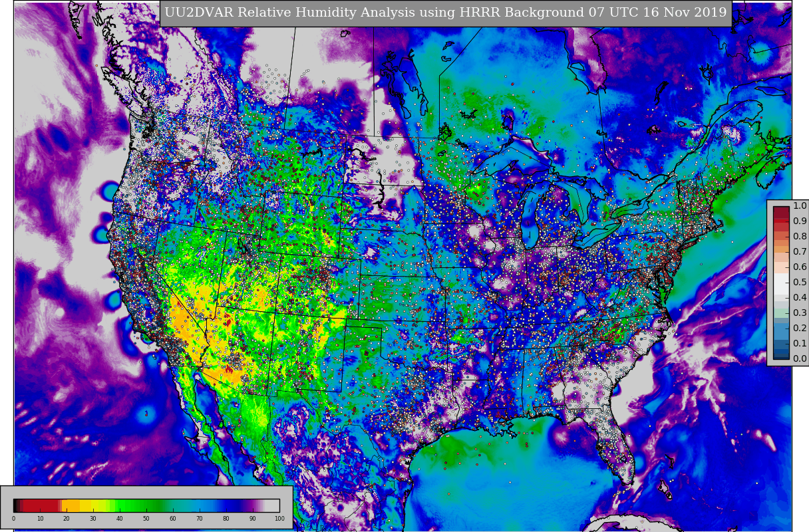This screenshot has height=532, width=809.
Task: Click the 0.2 label on vertical colorbar
Action: pyautogui.click(x=800, y=328)
